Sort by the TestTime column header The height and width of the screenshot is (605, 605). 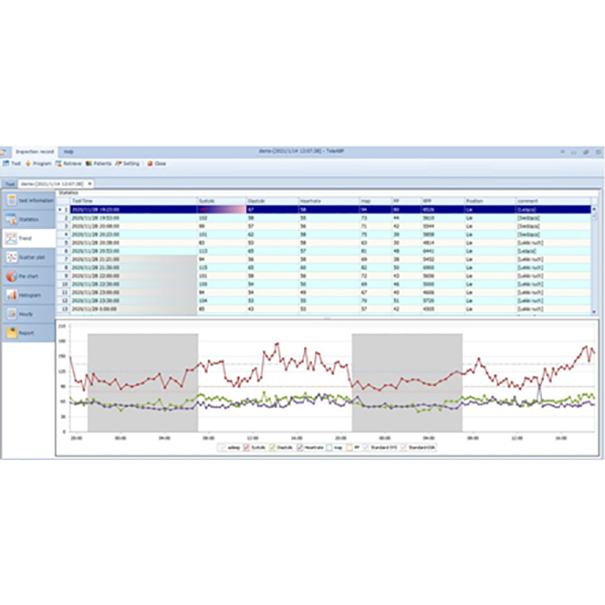(x=134, y=201)
